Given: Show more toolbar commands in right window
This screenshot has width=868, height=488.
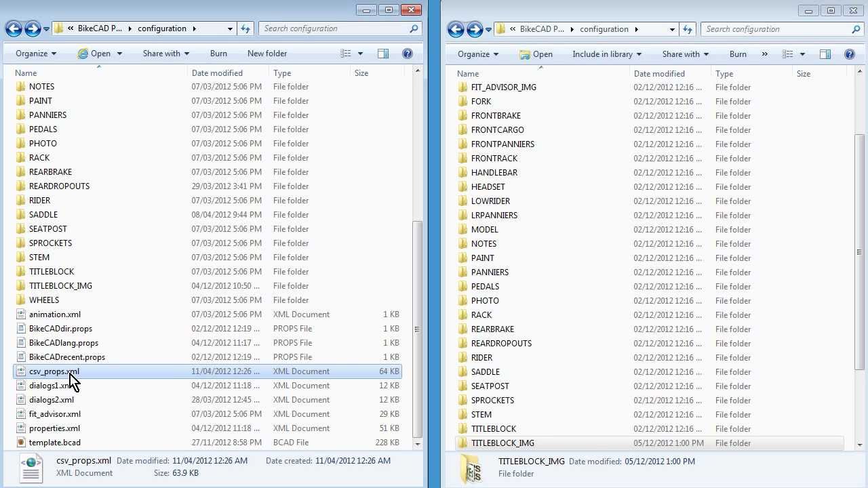Looking at the screenshot, I should pos(765,54).
